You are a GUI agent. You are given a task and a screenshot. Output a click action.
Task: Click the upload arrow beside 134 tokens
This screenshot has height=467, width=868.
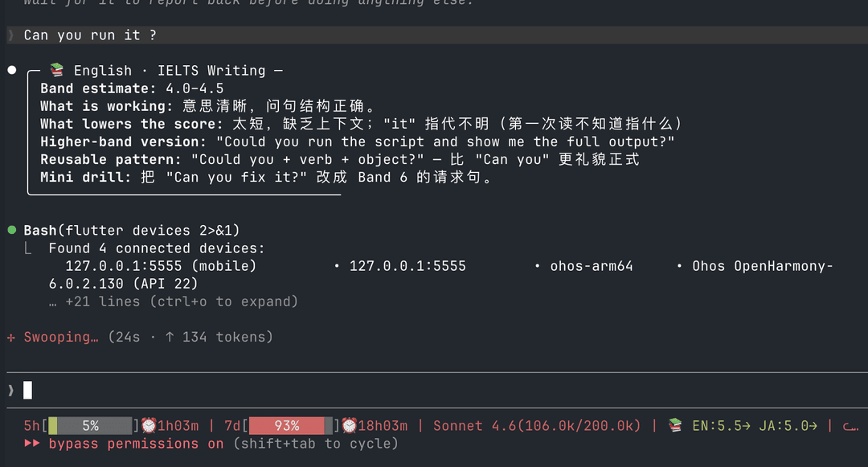pos(170,337)
